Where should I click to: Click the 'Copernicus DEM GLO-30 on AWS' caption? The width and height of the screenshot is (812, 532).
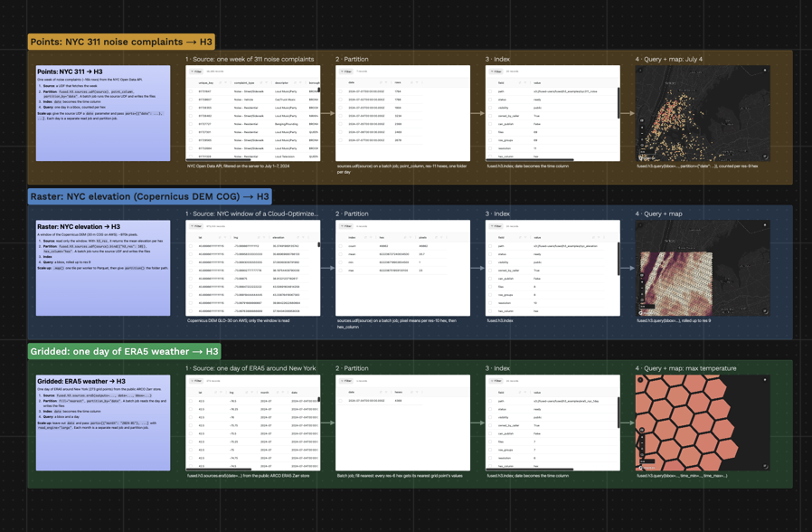coord(238,320)
